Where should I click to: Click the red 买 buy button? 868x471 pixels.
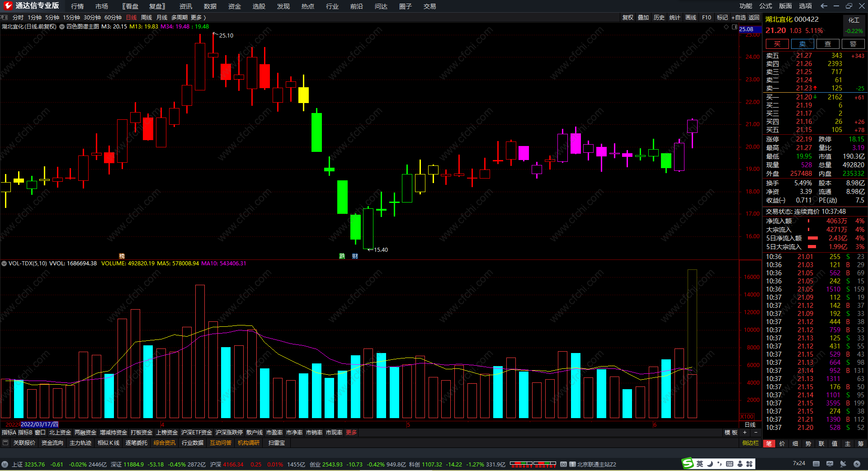pyautogui.click(x=777, y=44)
